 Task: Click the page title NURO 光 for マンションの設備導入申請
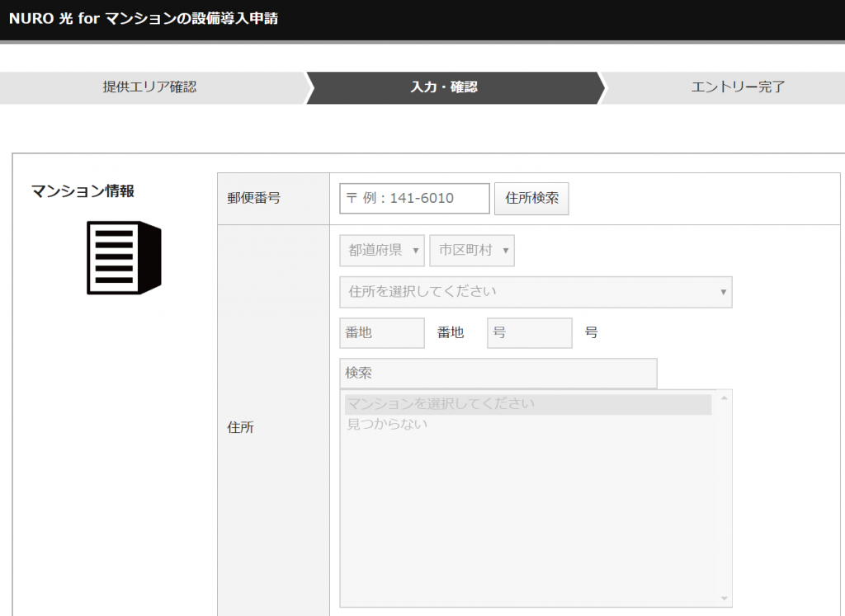pos(144,18)
